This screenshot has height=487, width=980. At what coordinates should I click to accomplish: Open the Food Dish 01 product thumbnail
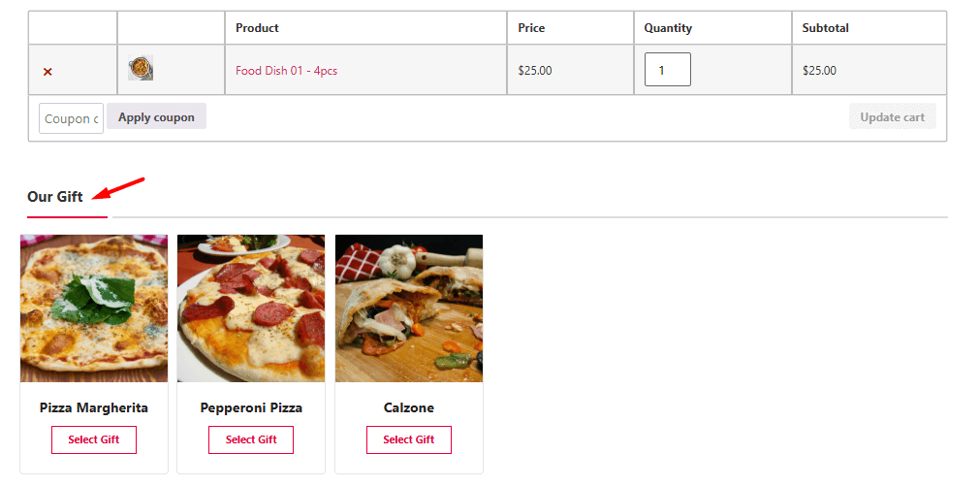(x=141, y=68)
